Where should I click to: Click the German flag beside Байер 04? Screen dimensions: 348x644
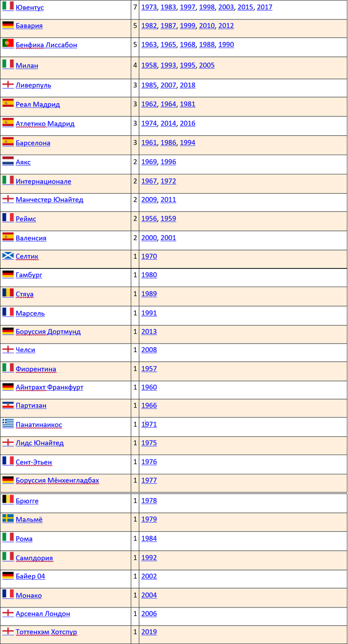(x=8, y=575)
